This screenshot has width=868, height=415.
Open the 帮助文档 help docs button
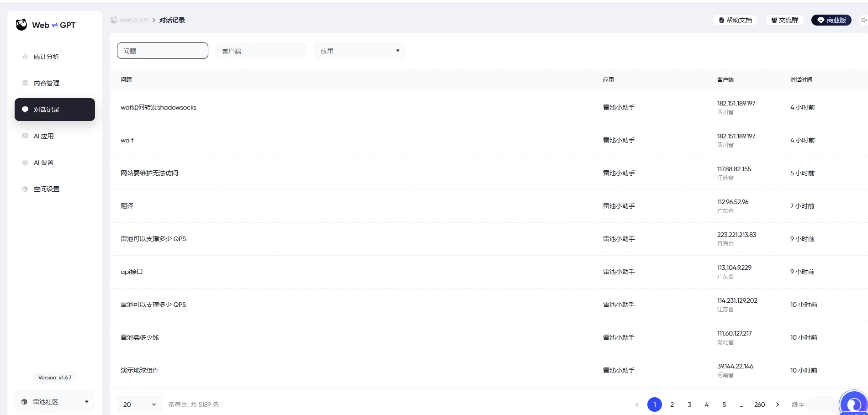click(736, 20)
